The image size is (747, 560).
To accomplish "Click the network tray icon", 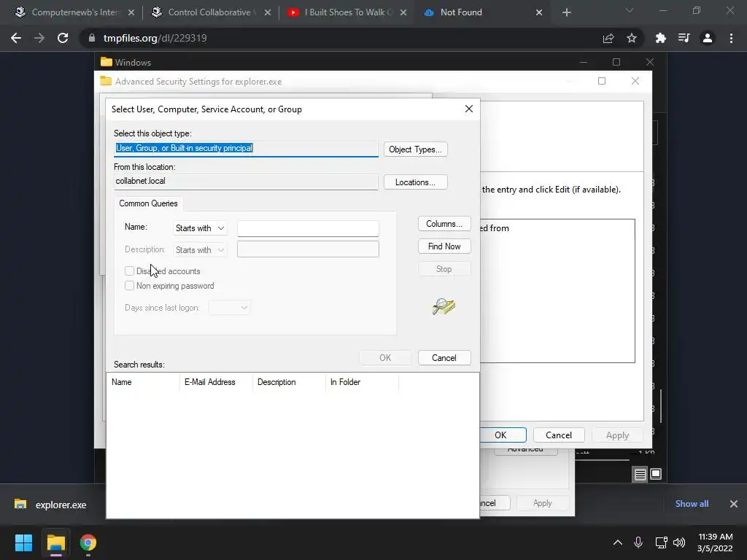I will pos(661,542).
